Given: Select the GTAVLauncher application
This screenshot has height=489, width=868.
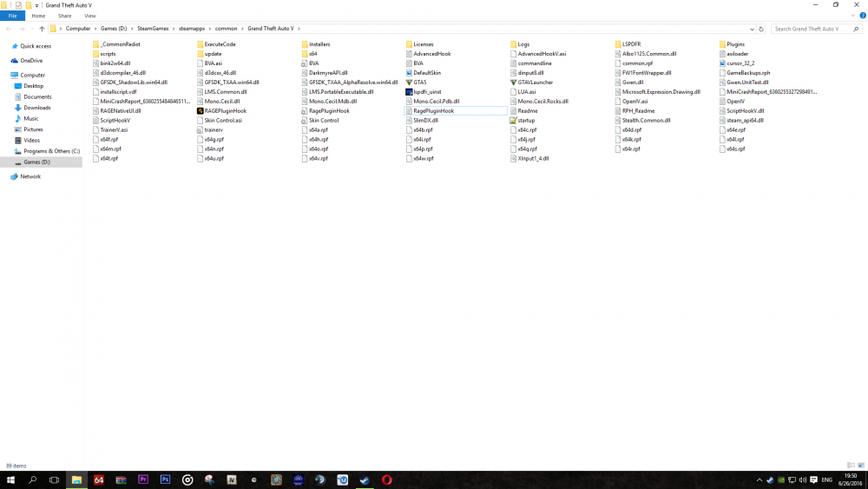Looking at the screenshot, I should (x=531, y=82).
